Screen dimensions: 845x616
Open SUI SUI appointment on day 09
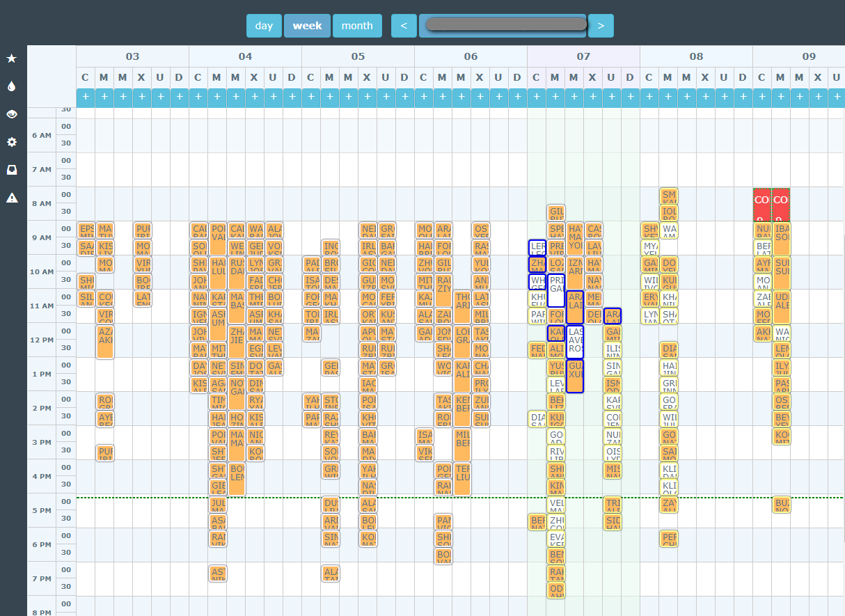(x=782, y=274)
